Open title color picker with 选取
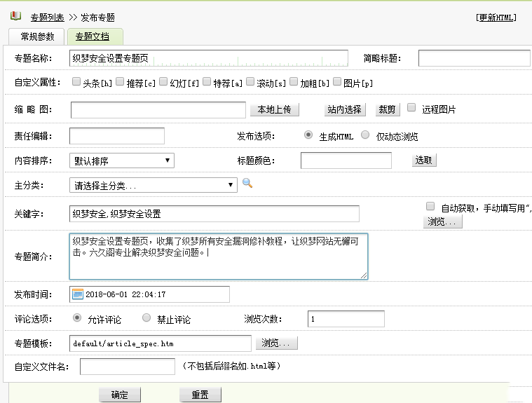 pyautogui.click(x=423, y=160)
